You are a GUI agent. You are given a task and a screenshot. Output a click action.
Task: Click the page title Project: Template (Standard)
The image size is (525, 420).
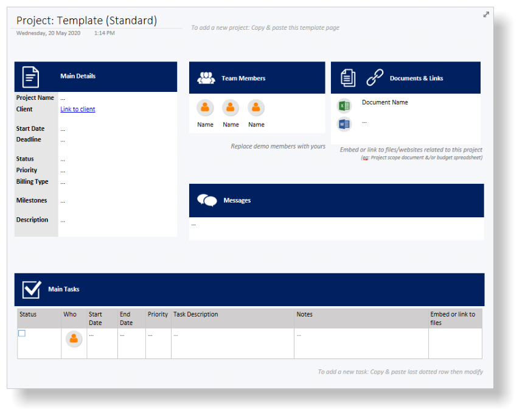[x=87, y=21]
